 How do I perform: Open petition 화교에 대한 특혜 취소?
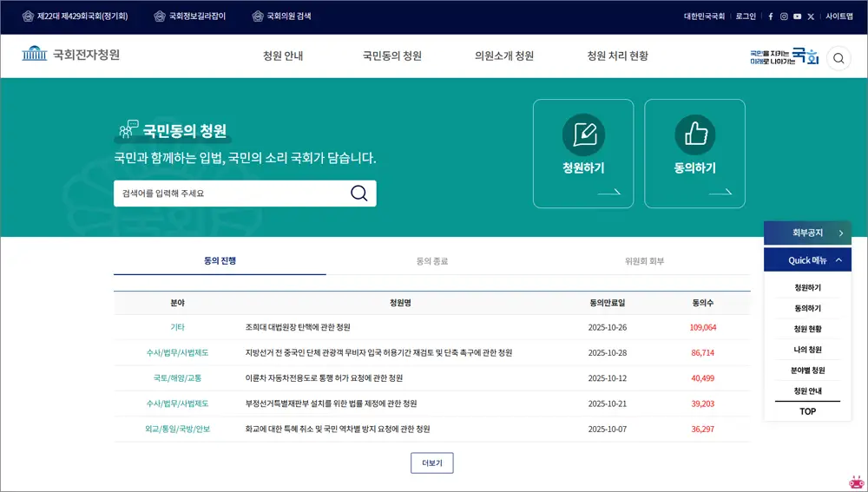pos(338,429)
